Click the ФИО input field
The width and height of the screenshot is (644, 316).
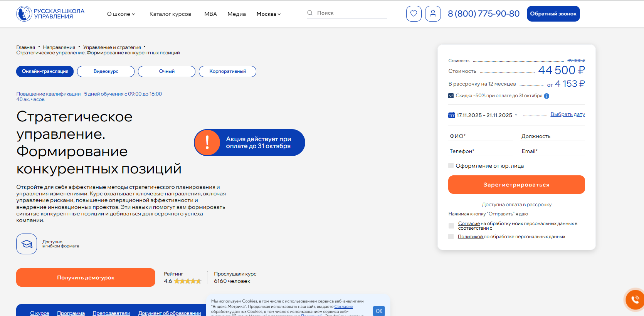481,136
